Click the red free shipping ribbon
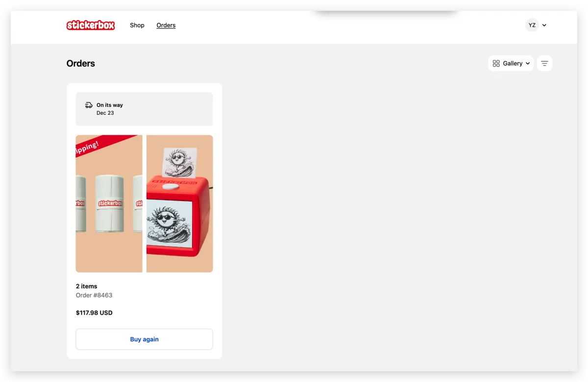This screenshot has width=588, height=382. (x=98, y=144)
